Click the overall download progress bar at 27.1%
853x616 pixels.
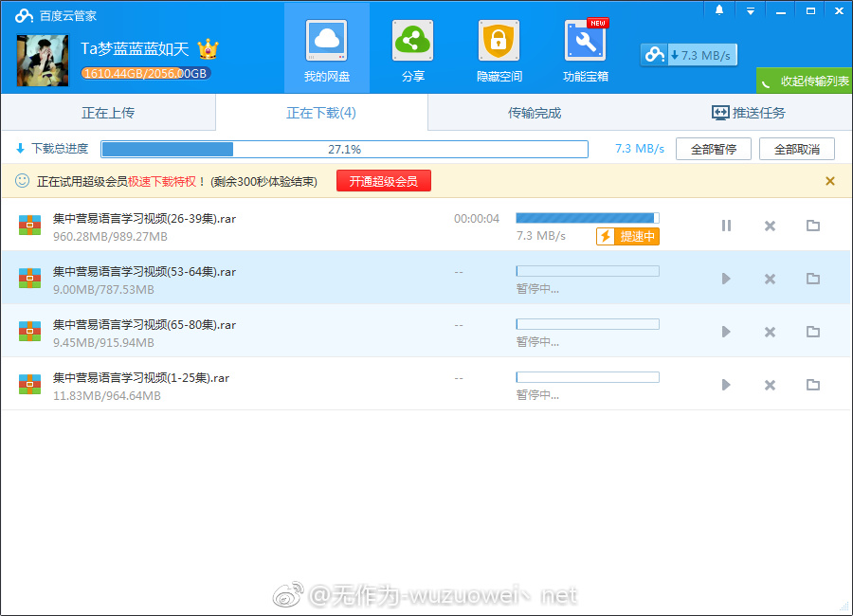coord(345,148)
